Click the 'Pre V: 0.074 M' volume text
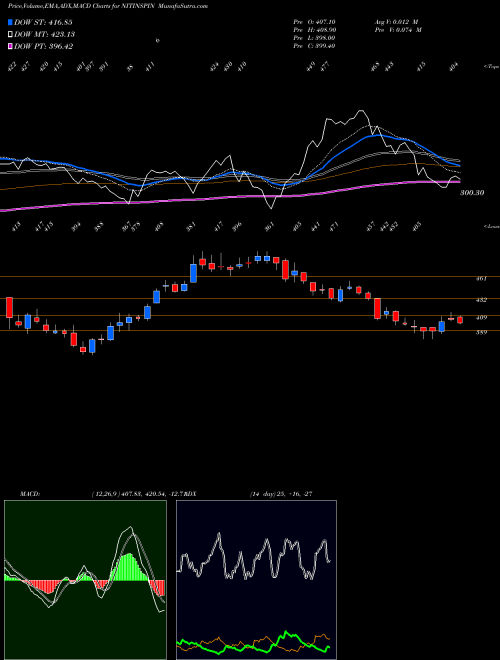This screenshot has width=500, height=660. 397,30
